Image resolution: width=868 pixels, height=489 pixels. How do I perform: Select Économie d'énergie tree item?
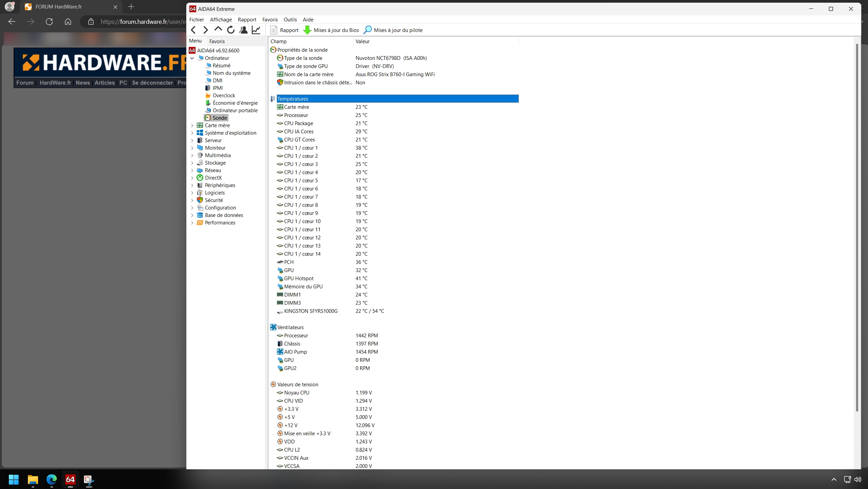tap(235, 103)
